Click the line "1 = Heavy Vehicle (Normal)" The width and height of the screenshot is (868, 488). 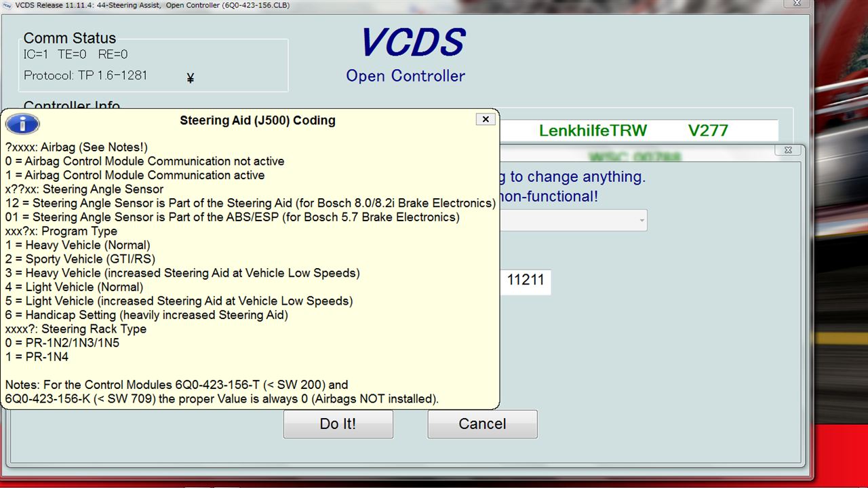pyautogui.click(x=78, y=245)
